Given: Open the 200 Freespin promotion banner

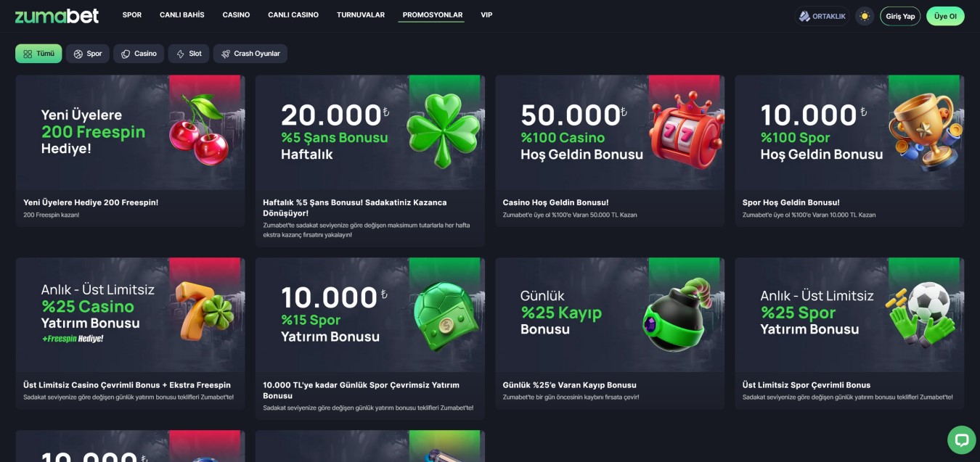Looking at the screenshot, I should point(130,133).
